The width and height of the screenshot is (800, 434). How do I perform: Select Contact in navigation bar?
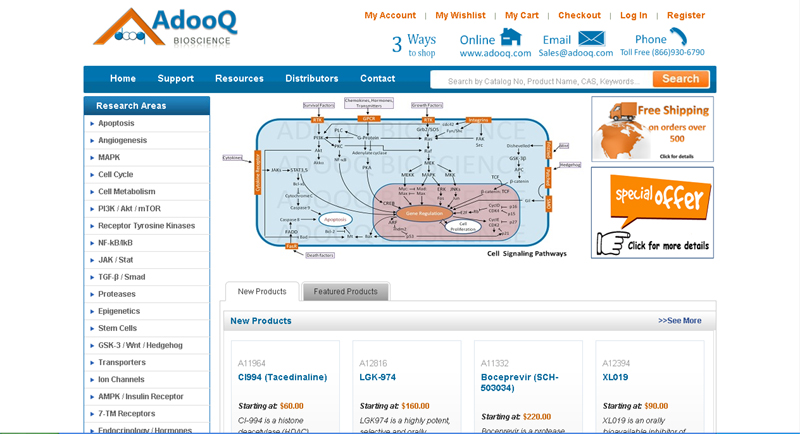(x=378, y=79)
